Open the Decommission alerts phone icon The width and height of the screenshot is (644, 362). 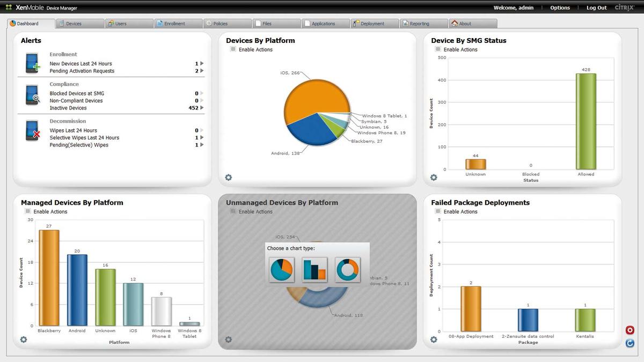coord(33,131)
